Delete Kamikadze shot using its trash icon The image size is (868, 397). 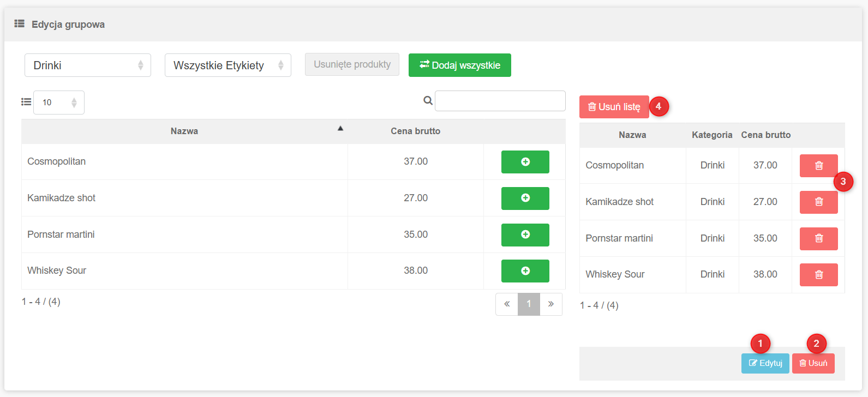[x=818, y=202]
